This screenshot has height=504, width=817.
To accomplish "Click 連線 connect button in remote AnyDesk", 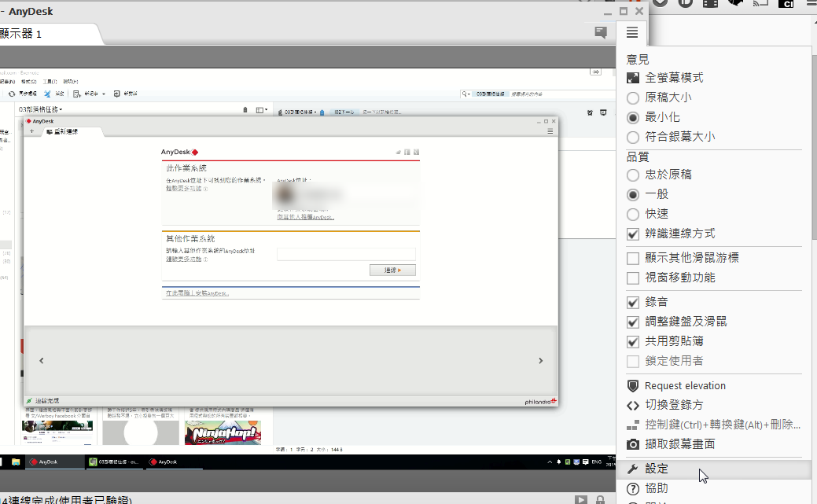I will click(x=392, y=270).
